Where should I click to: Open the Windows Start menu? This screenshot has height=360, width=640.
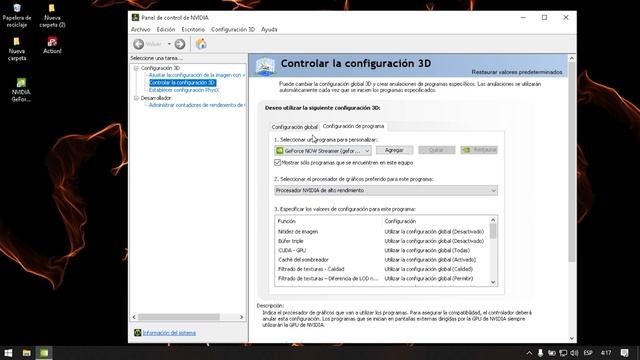click(x=8, y=353)
